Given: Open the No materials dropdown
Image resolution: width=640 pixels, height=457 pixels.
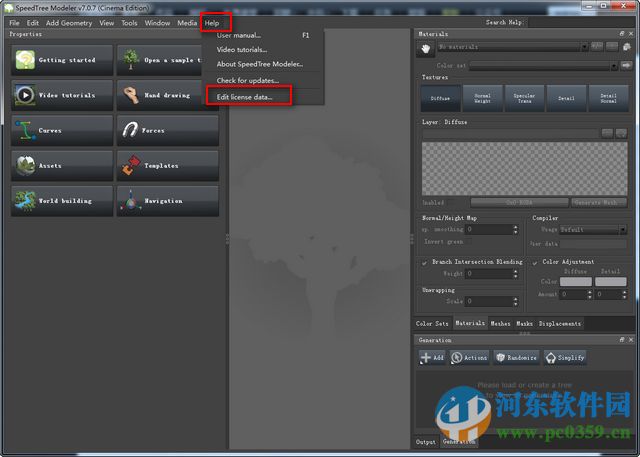Looking at the screenshot, I should (x=513, y=47).
